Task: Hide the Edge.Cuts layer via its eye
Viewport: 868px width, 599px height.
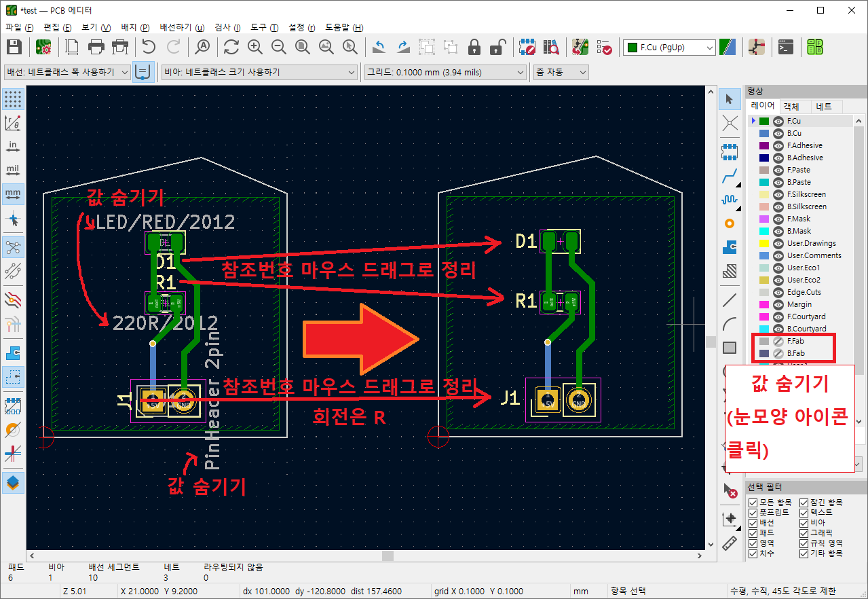Action: point(778,292)
